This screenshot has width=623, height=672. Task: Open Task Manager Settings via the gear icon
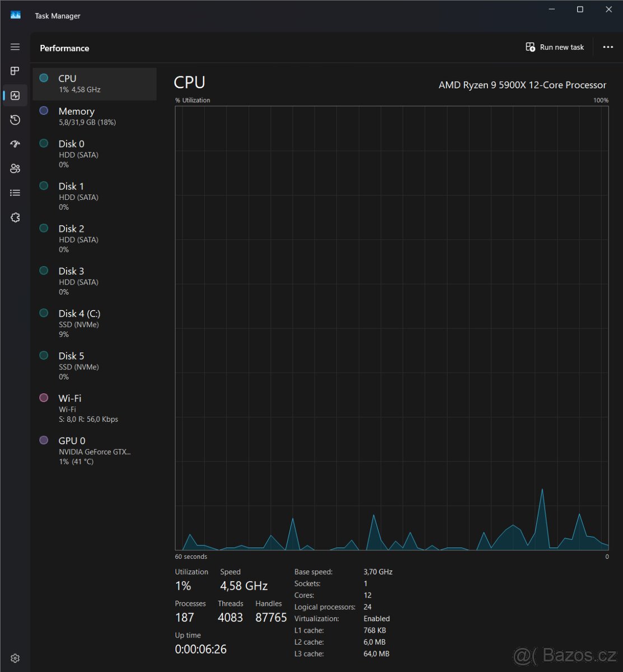[x=15, y=657]
